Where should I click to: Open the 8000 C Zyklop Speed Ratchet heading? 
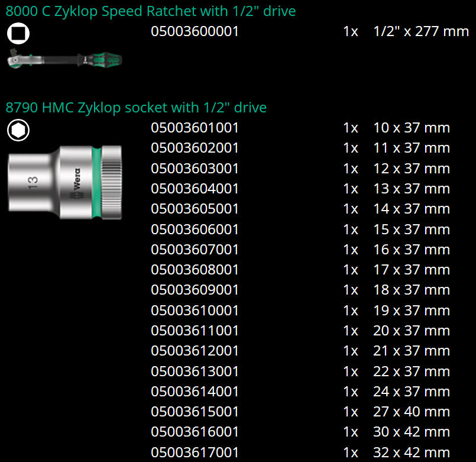(x=151, y=12)
